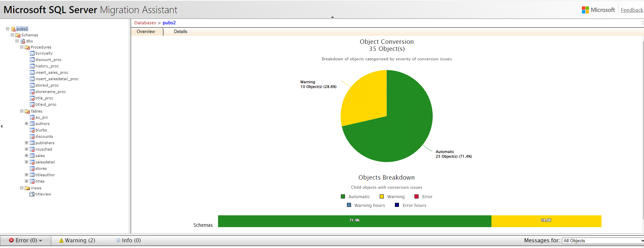Collapse the Procedures folder

(22, 47)
